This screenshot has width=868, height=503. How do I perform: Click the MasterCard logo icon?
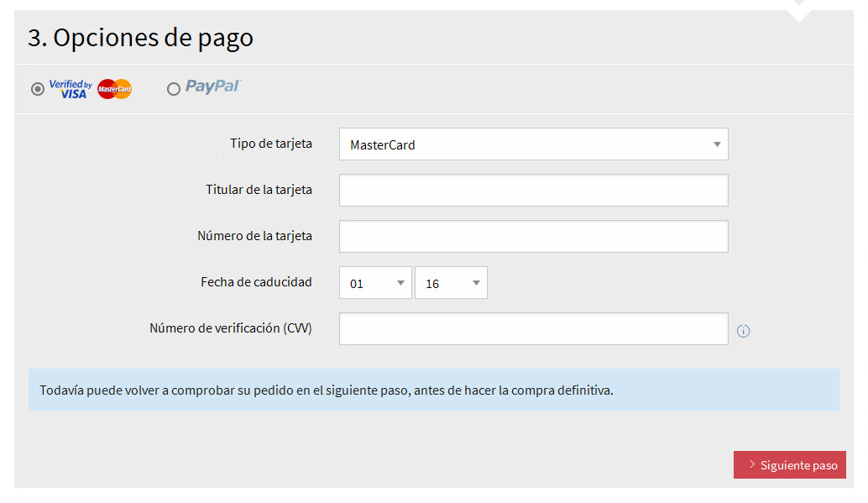click(114, 89)
